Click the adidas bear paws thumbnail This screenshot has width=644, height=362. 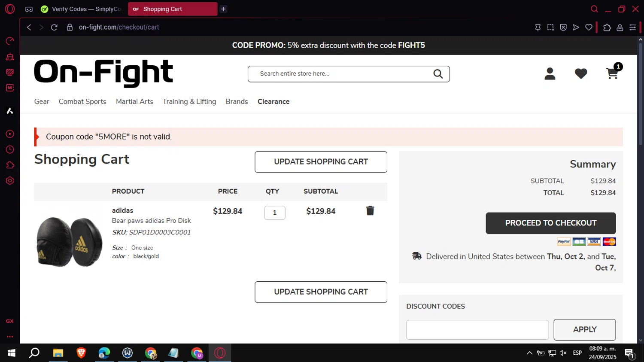point(70,241)
